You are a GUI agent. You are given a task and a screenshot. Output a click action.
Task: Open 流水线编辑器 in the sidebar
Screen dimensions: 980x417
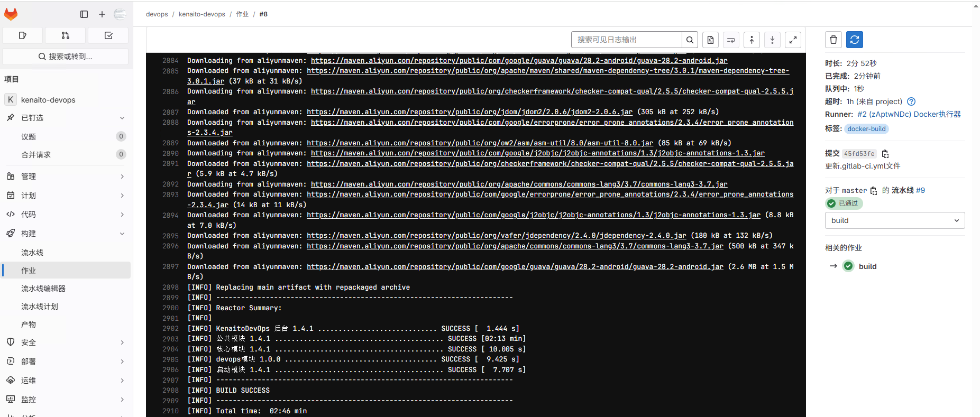coord(43,289)
